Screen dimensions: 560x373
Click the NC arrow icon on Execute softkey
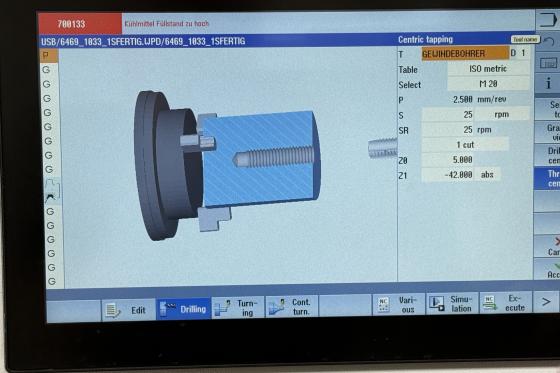(490, 303)
